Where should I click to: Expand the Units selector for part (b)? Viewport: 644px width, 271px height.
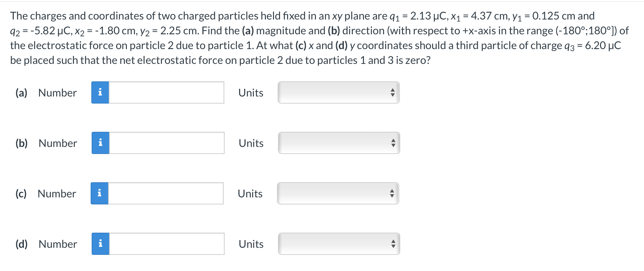click(x=339, y=143)
